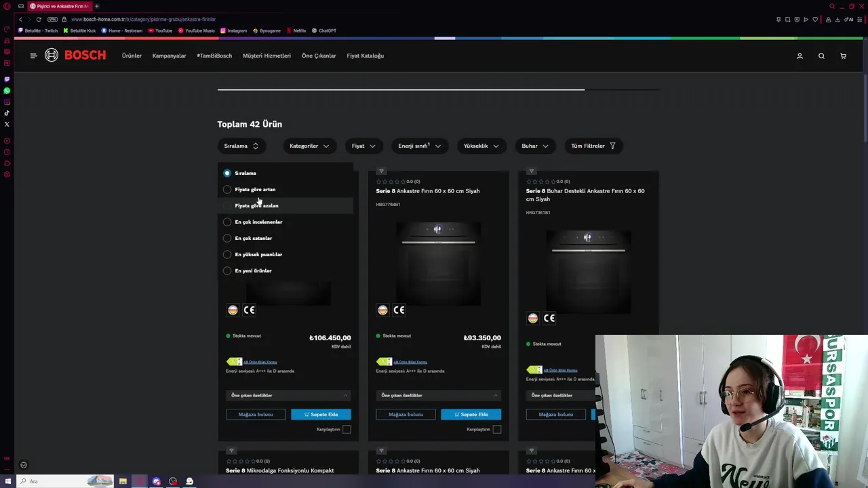Open the browser tab search magnifier

coord(832,6)
